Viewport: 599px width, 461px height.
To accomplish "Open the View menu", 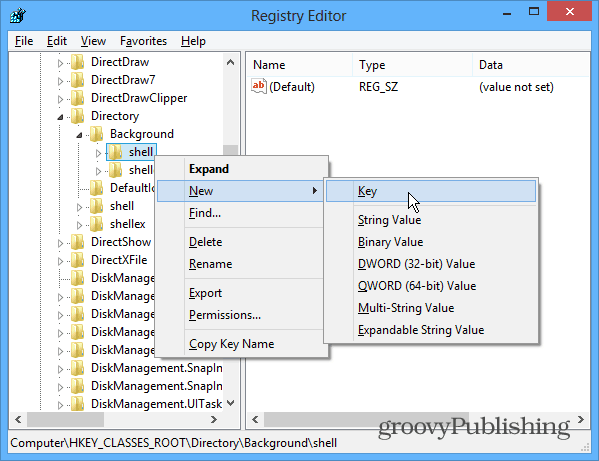I will (x=93, y=41).
